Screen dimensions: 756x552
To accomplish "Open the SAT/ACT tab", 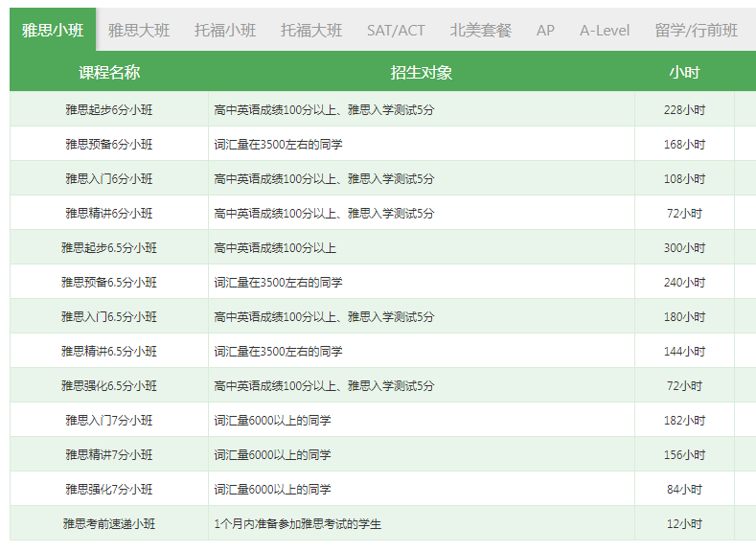I will [x=396, y=30].
